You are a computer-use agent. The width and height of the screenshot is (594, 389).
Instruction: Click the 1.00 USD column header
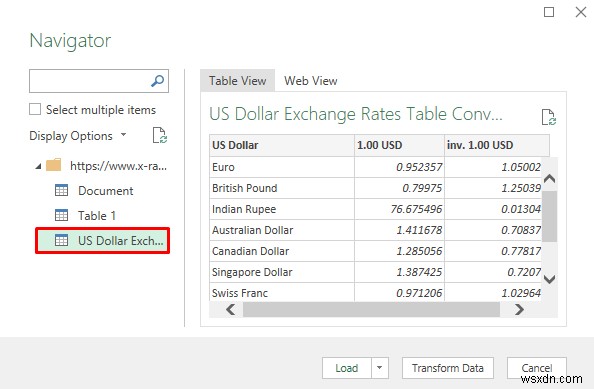tap(400, 145)
